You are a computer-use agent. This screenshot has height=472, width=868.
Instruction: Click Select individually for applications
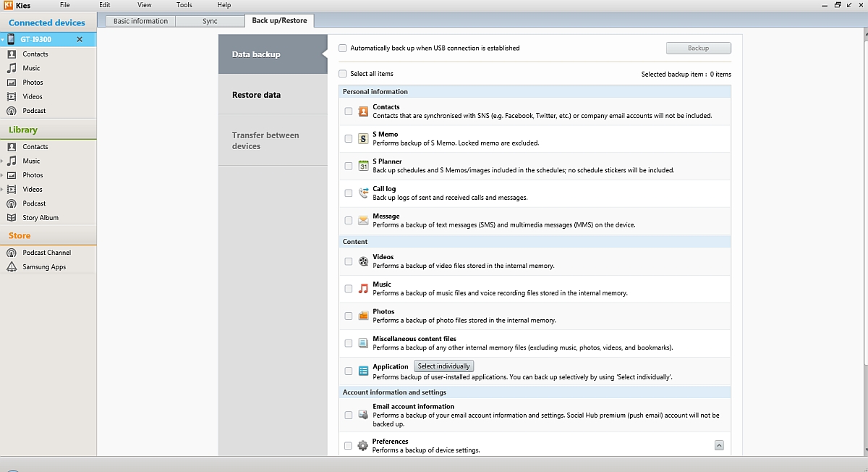coord(443,366)
